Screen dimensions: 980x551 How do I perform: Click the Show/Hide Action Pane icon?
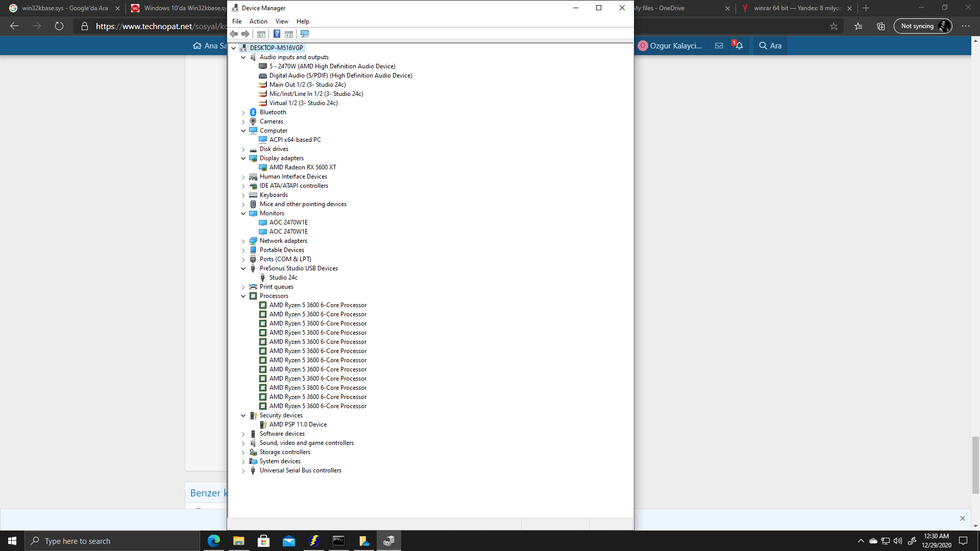click(x=289, y=34)
